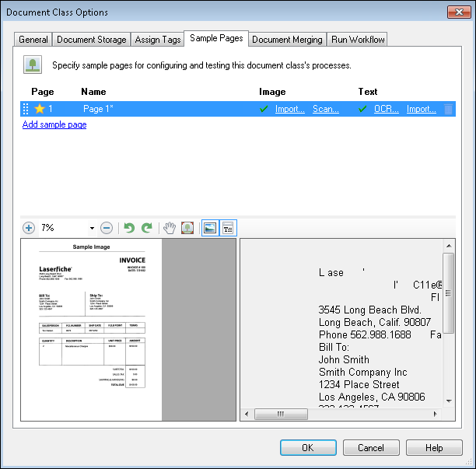Click the OCR... link
This screenshot has width=476, height=469.
pyautogui.click(x=386, y=109)
